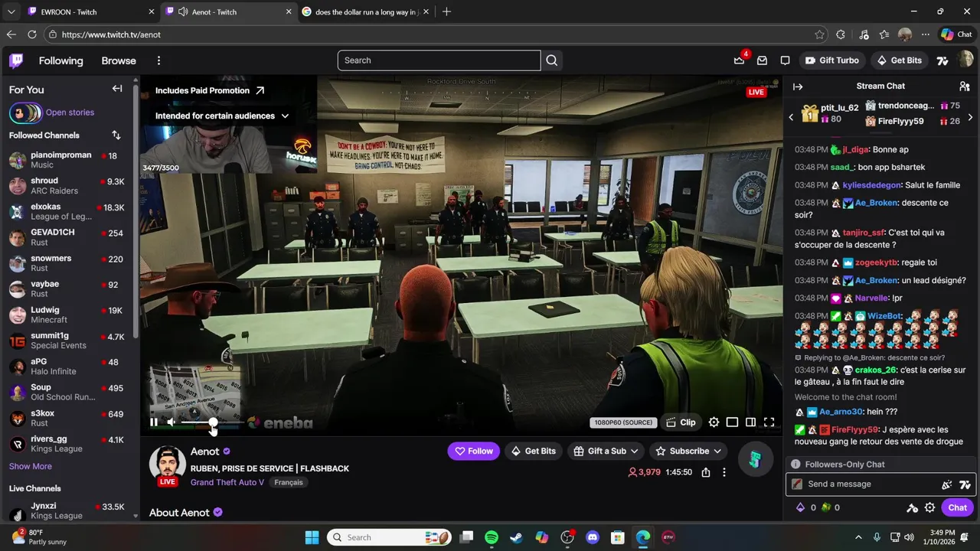Expand Intended for certain audiences notice
980x551 pixels.
click(x=222, y=116)
